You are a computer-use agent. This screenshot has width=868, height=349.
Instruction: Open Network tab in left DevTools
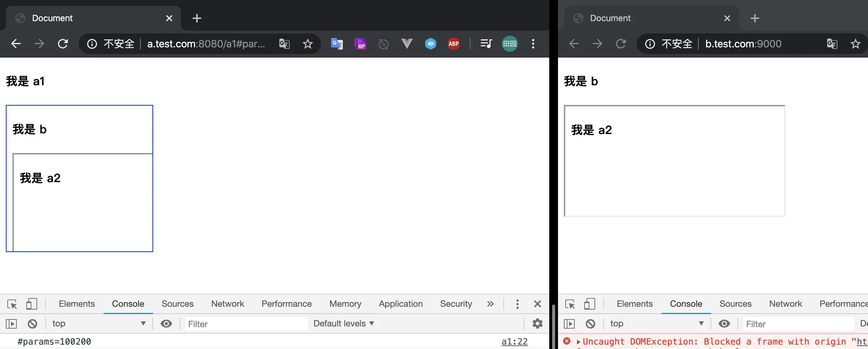[x=228, y=304]
